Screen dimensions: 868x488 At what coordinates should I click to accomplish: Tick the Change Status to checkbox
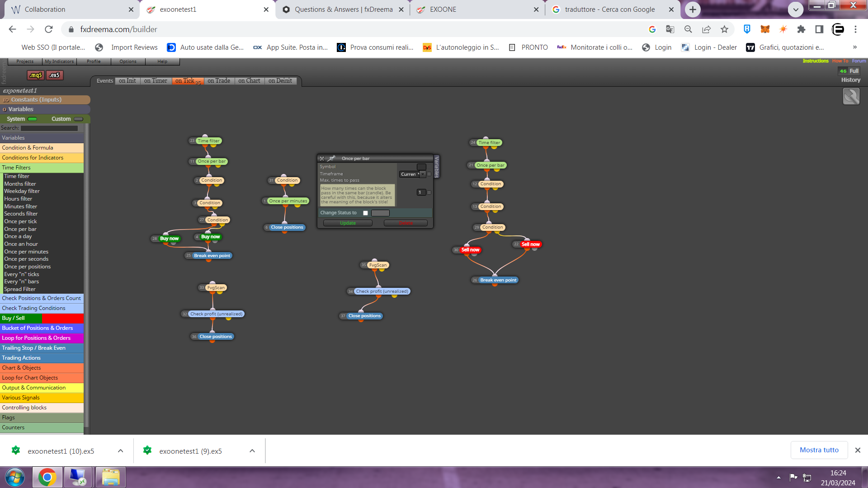pyautogui.click(x=365, y=213)
